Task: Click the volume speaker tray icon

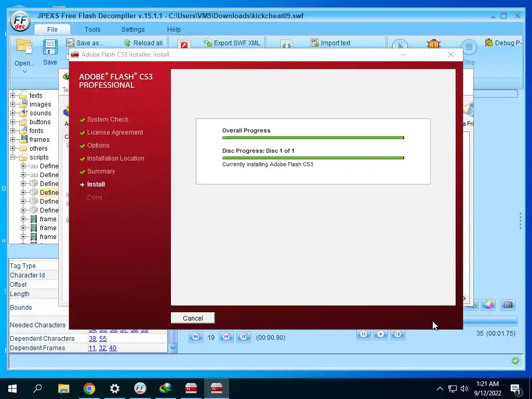Action: click(x=464, y=389)
